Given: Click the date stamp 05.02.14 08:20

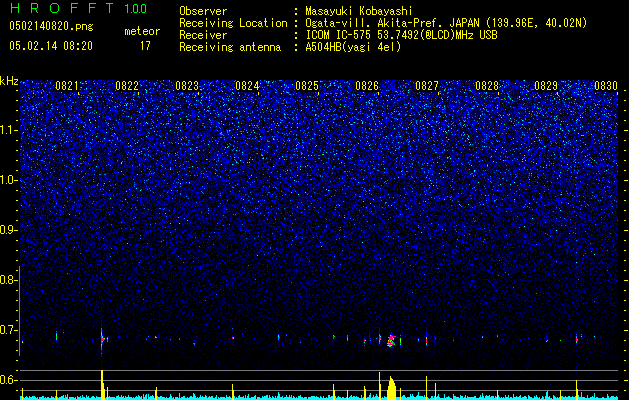Looking at the screenshot, I should [51, 46].
